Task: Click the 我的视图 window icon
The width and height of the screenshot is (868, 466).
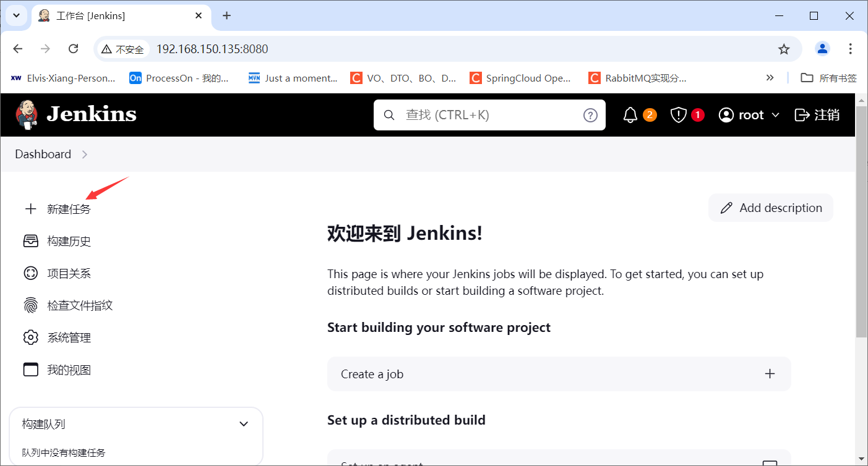Action: pyautogui.click(x=30, y=370)
